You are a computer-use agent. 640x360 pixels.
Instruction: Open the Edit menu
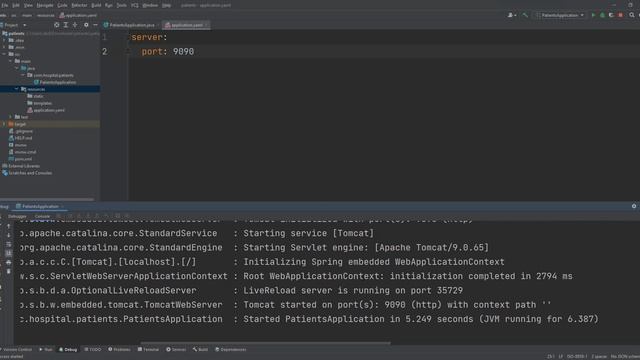click(16, 5)
